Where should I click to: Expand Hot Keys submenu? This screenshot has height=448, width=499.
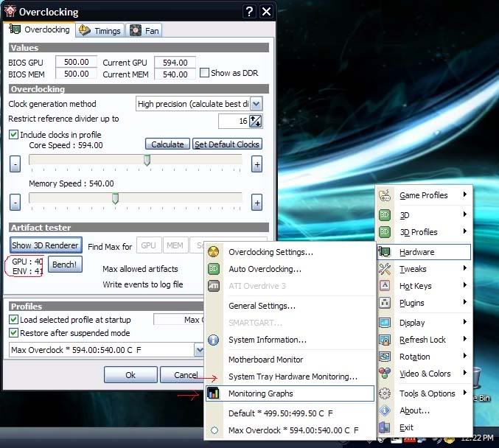pyautogui.click(x=465, y=284)
